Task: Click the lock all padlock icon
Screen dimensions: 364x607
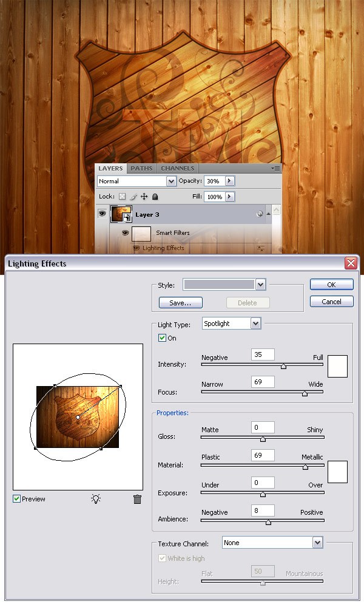Action: (x=155, y=197)
